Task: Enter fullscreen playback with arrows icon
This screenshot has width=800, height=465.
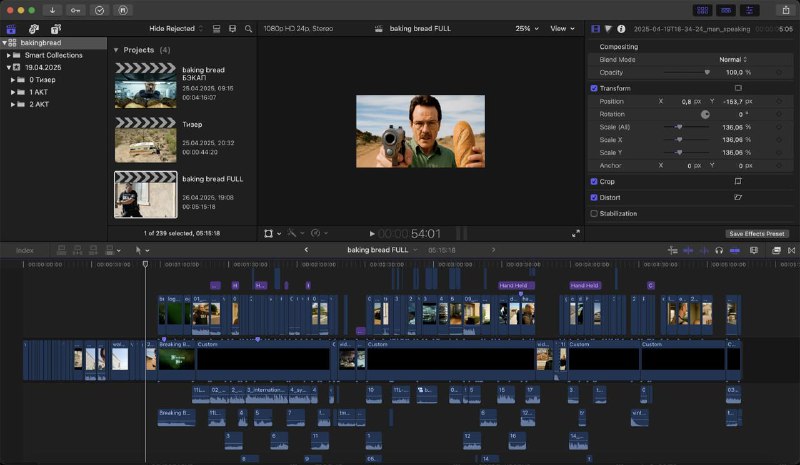Action: point(576,234)
